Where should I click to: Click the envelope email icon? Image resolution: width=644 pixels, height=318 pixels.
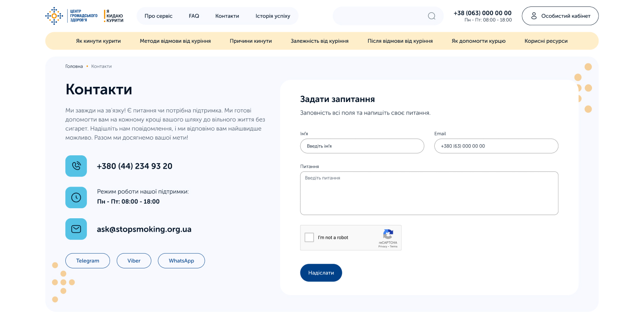pos(76,229)
